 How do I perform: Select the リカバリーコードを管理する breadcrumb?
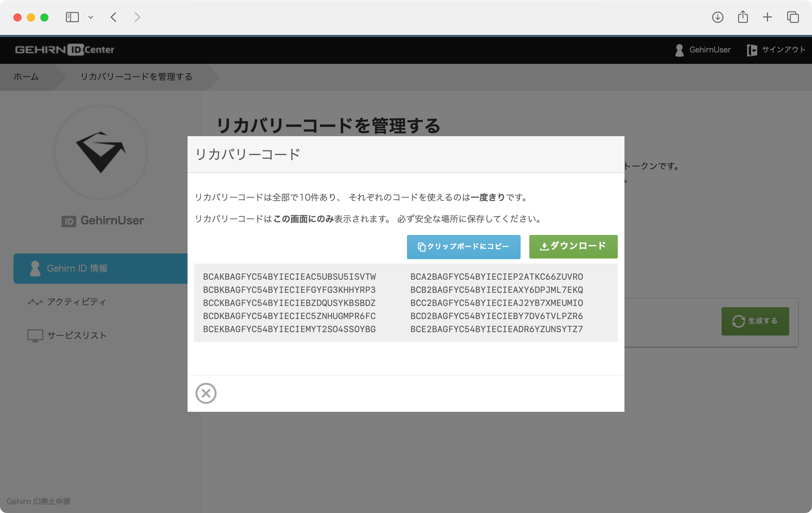pos(136,77)
